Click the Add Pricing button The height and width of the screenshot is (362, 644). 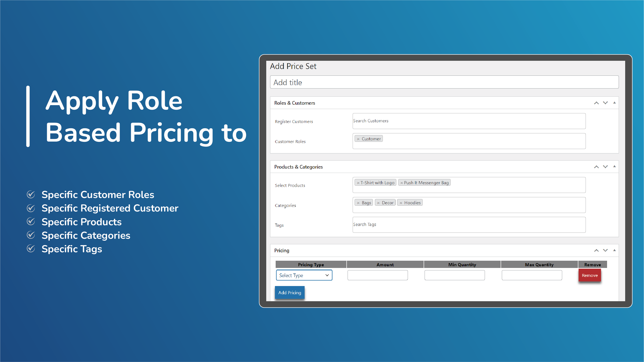coord(289,292)
